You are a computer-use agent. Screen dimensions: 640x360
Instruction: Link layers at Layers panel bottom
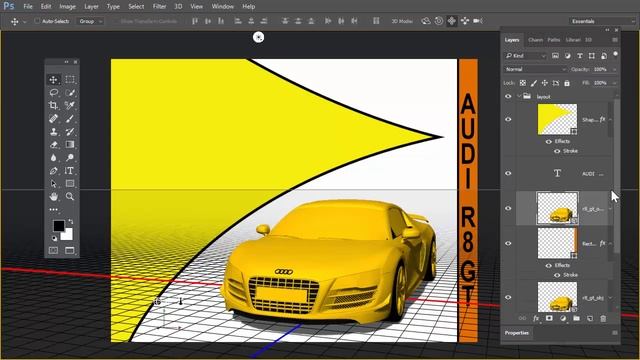click(522, 318)
